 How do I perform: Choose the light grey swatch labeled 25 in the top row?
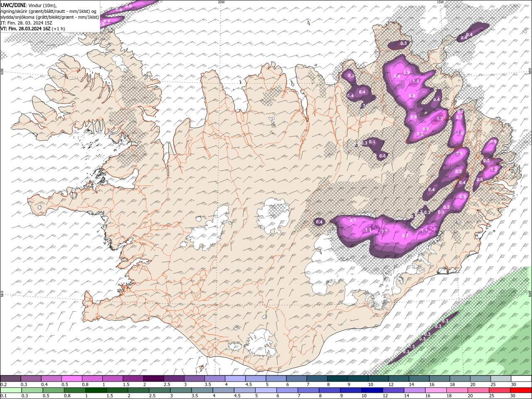501,379
